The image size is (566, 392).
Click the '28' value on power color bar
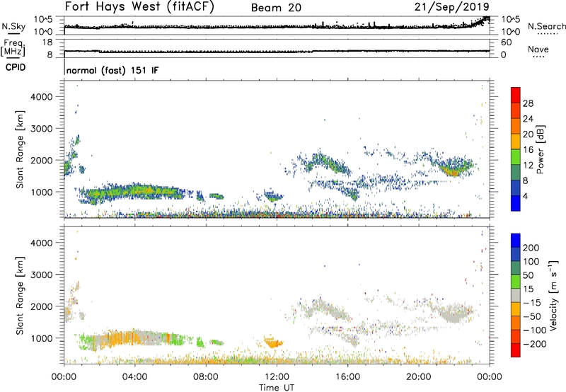[x=528, y=103]
